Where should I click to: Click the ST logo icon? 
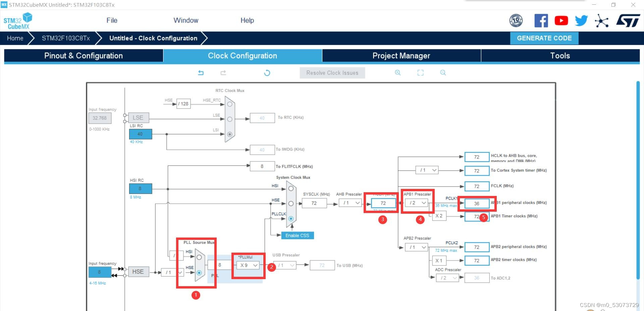pos(628,21)
